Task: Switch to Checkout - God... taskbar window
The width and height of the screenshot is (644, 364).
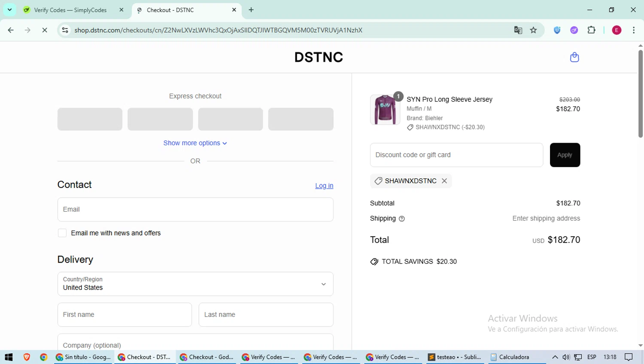Action: (x=207, y=357)
